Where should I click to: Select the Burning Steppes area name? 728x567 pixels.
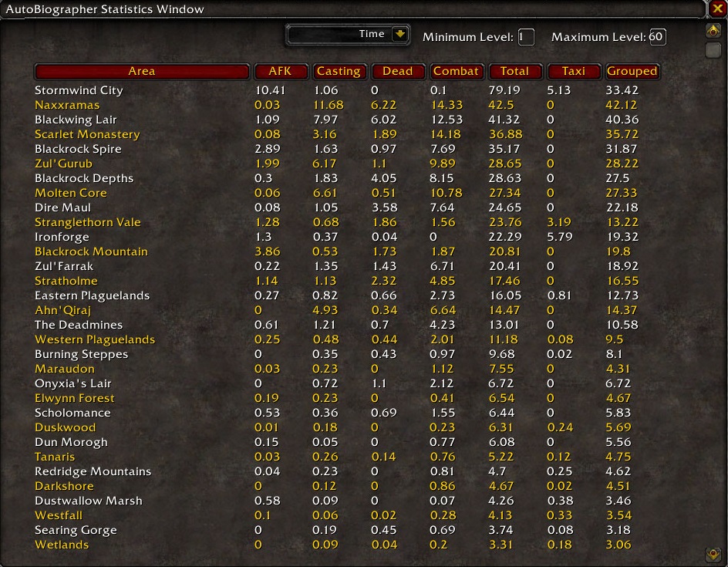click(81, 354)
